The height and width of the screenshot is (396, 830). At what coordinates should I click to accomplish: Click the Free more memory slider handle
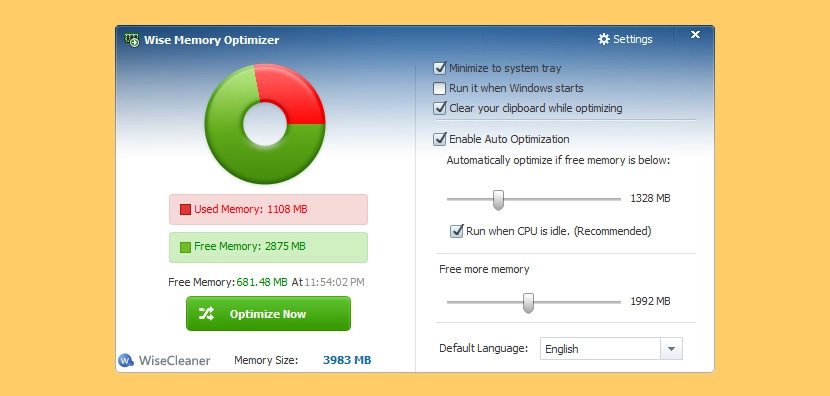click(x=528, y=303)
